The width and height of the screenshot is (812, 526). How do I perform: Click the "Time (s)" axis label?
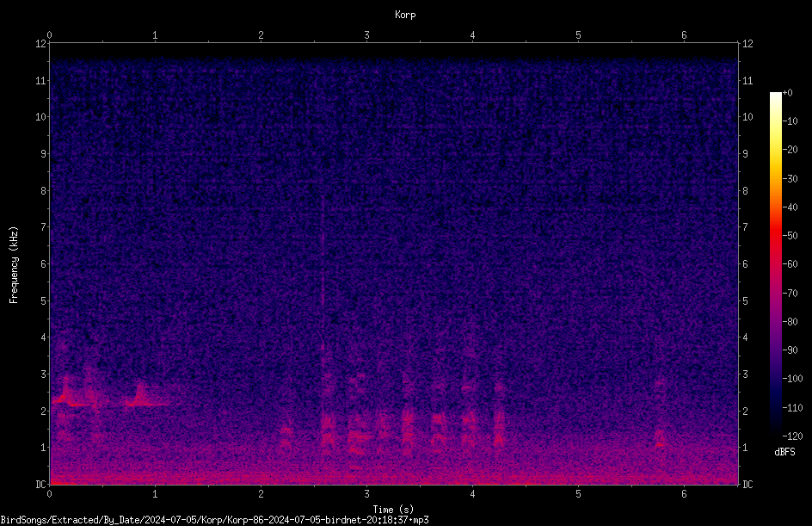(x=393, y=510)
